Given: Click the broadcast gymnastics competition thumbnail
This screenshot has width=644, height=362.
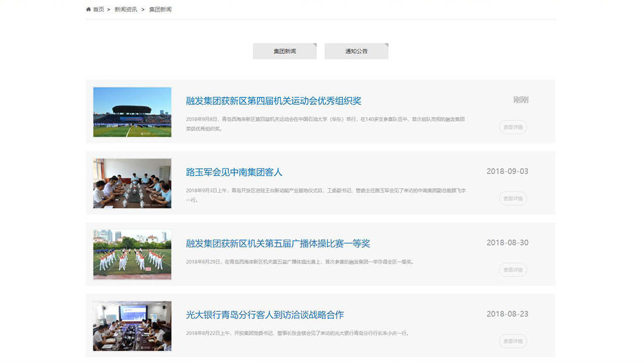Looking at the screenshot, I should [132, 254].
